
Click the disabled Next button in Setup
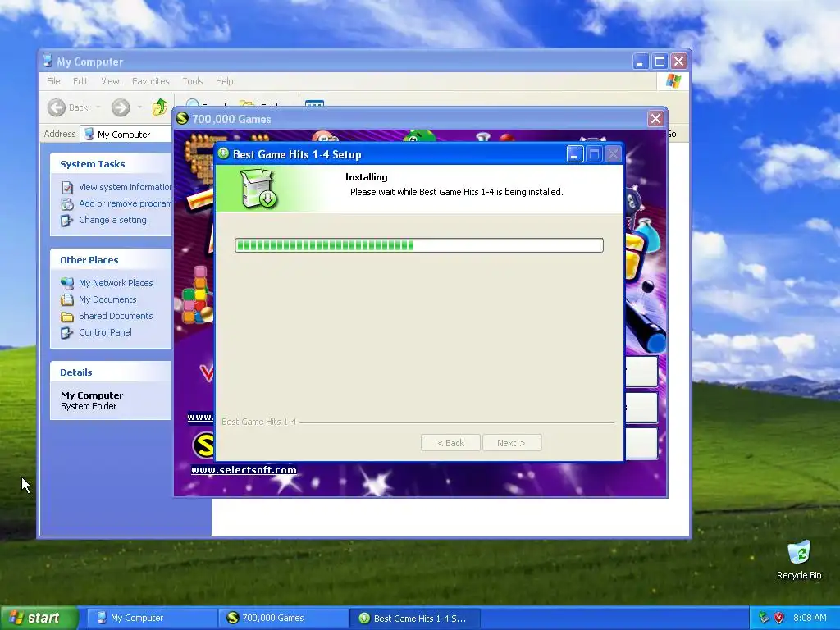(x=512, y=443)
